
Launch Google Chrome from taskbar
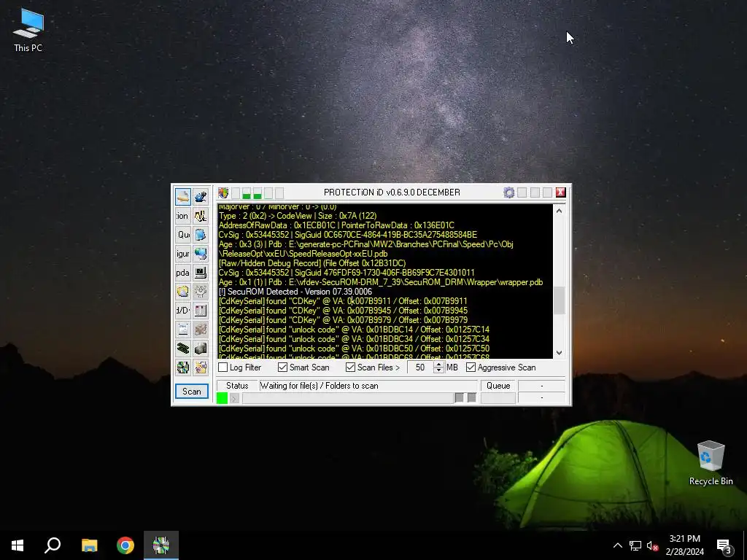tap(125, 545)
